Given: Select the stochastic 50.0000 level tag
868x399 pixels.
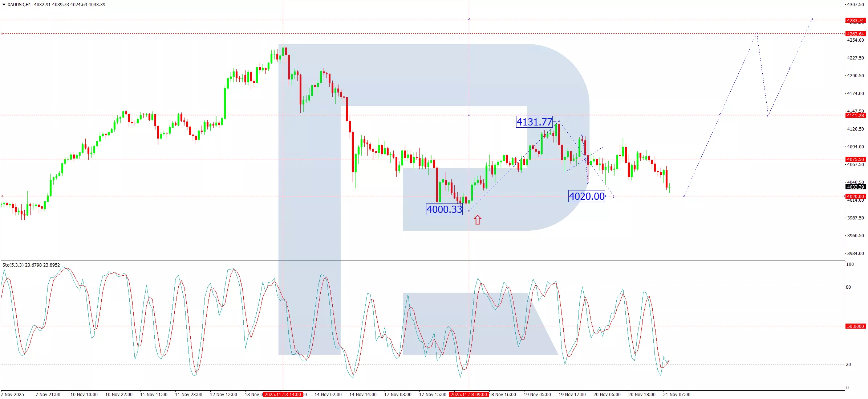Looking at the screenshot, I should coord(855,326).
